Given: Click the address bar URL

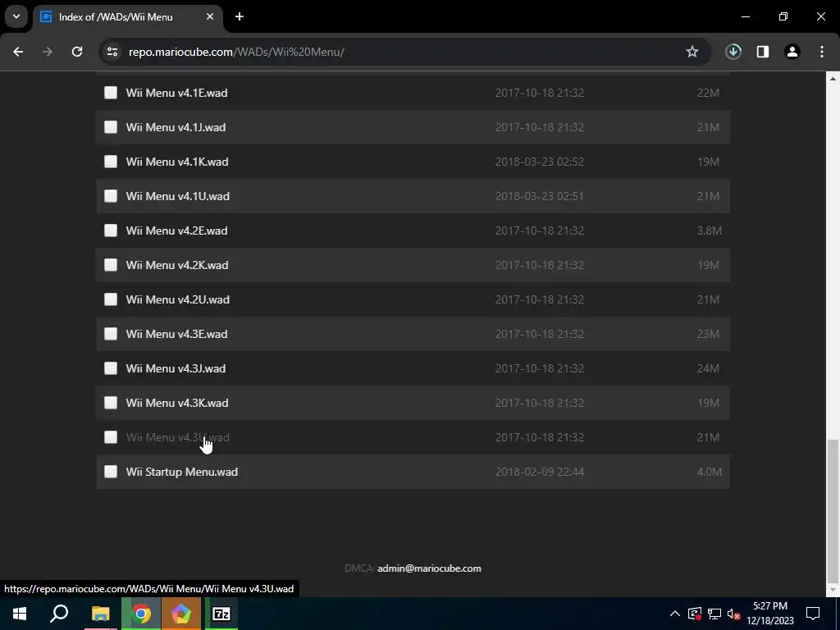Looking at the screenshot, I should [x=236, y=52].
